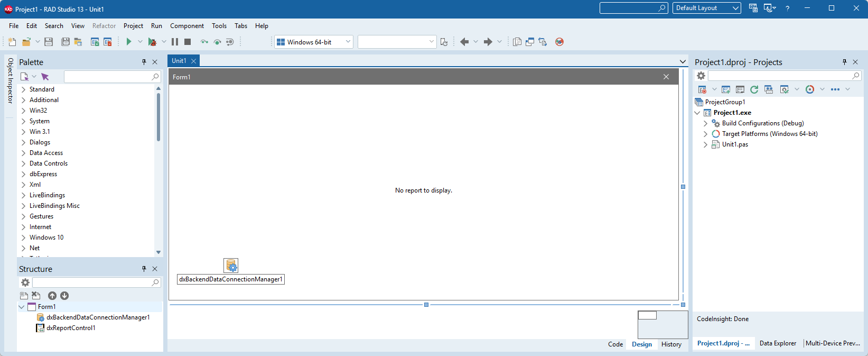Click the Forward navigation arrow
The image size is (868, 356).
488,42
